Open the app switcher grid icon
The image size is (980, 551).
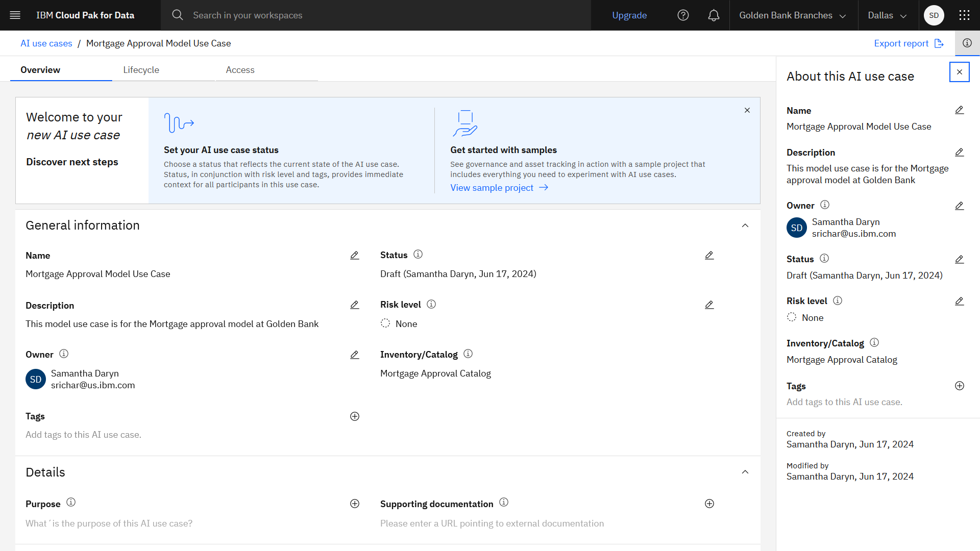coord(964,15)
